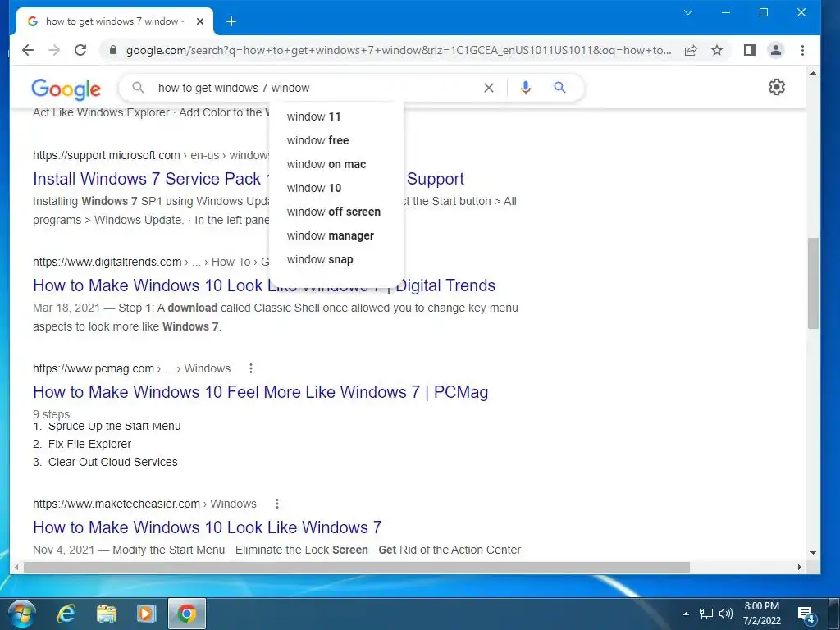This screenshot has height=630, width=840.
Task: Open the tab search chevron
Action: (688, 12)
